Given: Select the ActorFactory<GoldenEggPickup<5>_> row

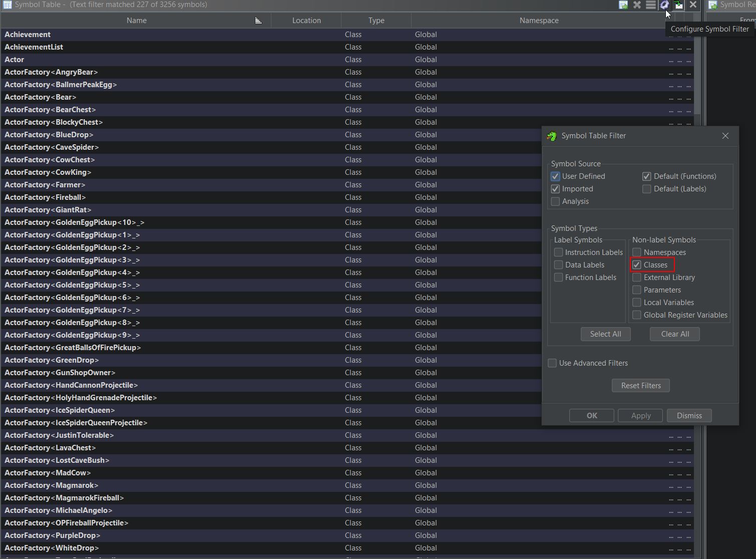Looking at the screenshot, I should (x=271, y=285).
